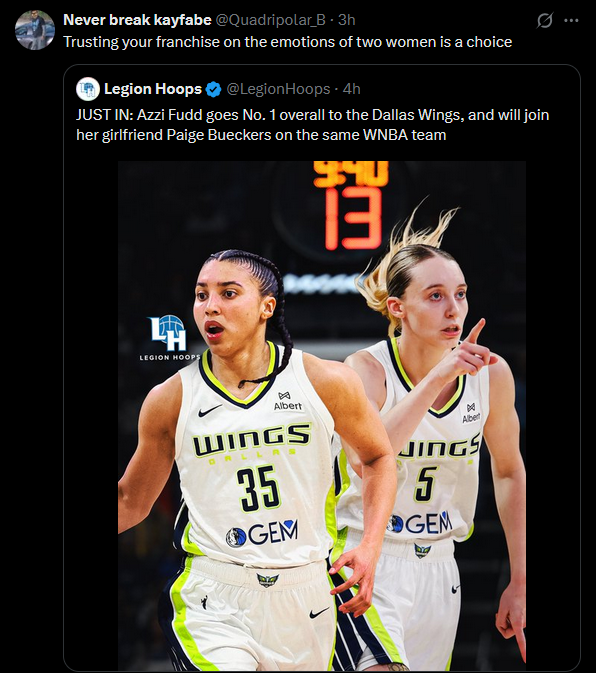Click the Grok explain-post icon
Image resolution: width=596 pixels, height=673 pixels.
click(545, 20)
